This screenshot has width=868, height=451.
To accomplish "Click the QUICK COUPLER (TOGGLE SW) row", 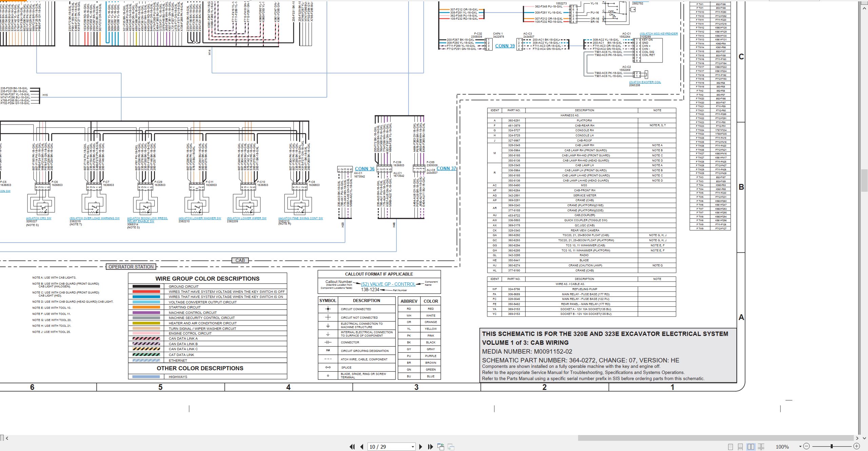I will click(581, 220).
